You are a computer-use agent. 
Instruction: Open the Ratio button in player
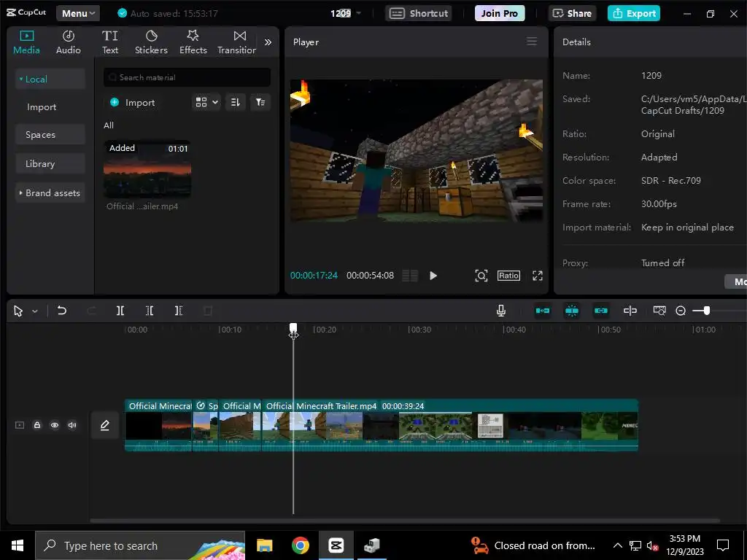[508, 276]
